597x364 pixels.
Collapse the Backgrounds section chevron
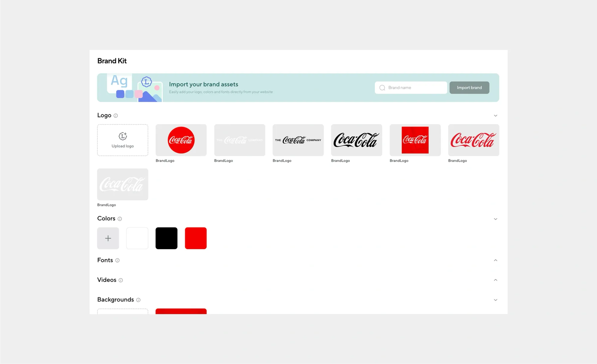pyautogui.click(x=496, y=300)
